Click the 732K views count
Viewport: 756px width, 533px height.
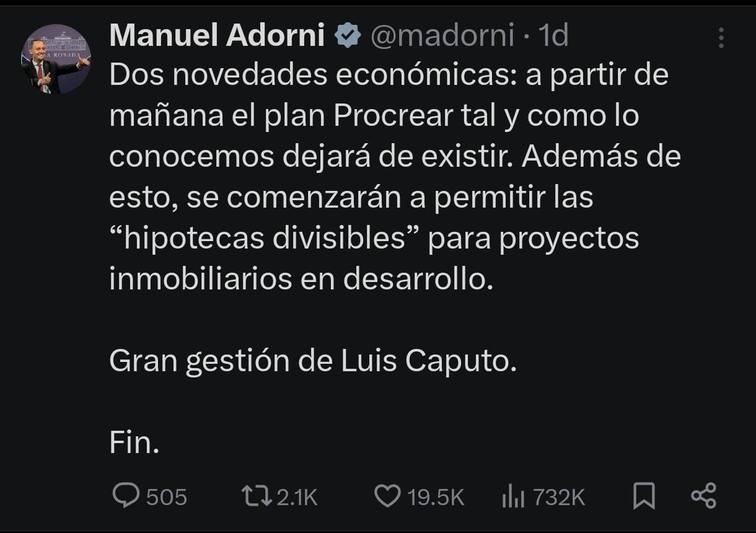coord(559,497)
